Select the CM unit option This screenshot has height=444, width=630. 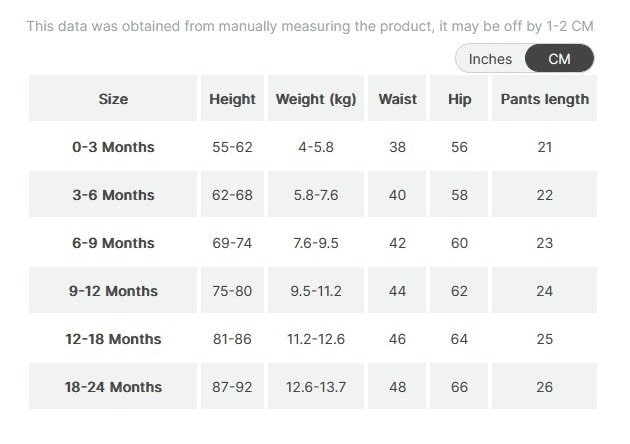click(x=559, y=59)
